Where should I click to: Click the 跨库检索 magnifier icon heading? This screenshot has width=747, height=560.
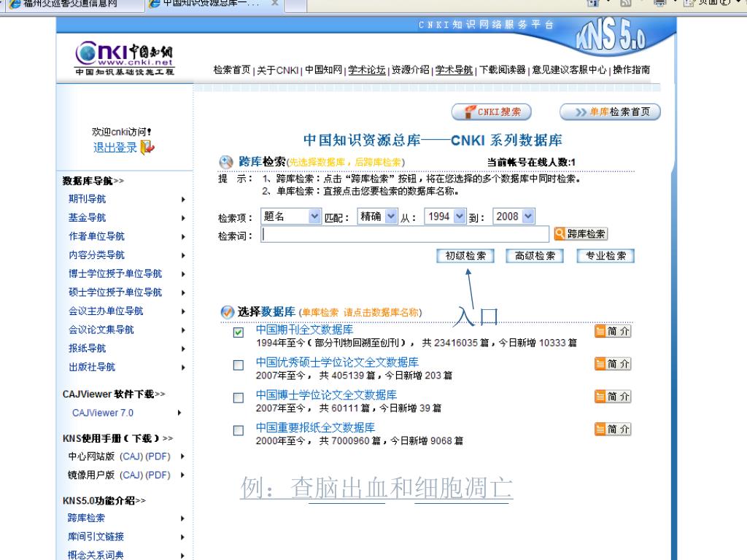226,163
